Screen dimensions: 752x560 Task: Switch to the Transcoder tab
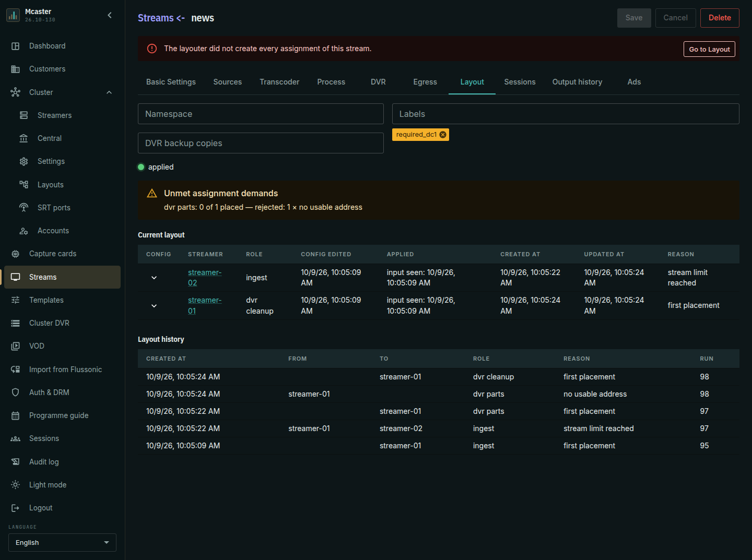click(279, 82)
